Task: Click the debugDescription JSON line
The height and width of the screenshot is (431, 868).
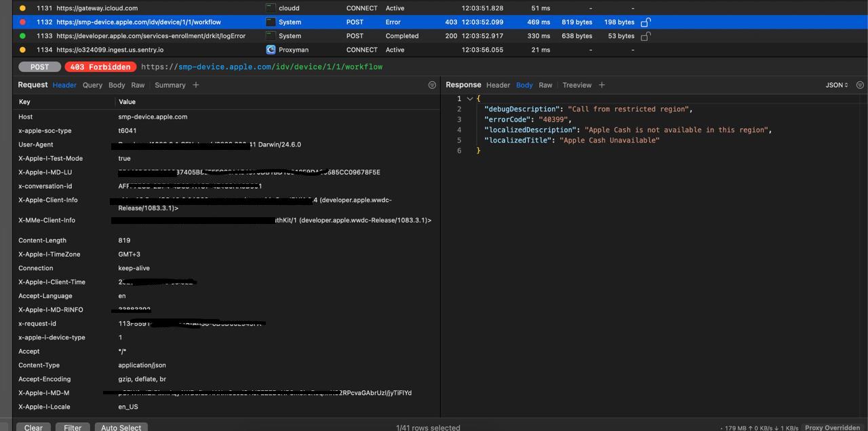Action: pyautogui.click(x=588, y=109)
